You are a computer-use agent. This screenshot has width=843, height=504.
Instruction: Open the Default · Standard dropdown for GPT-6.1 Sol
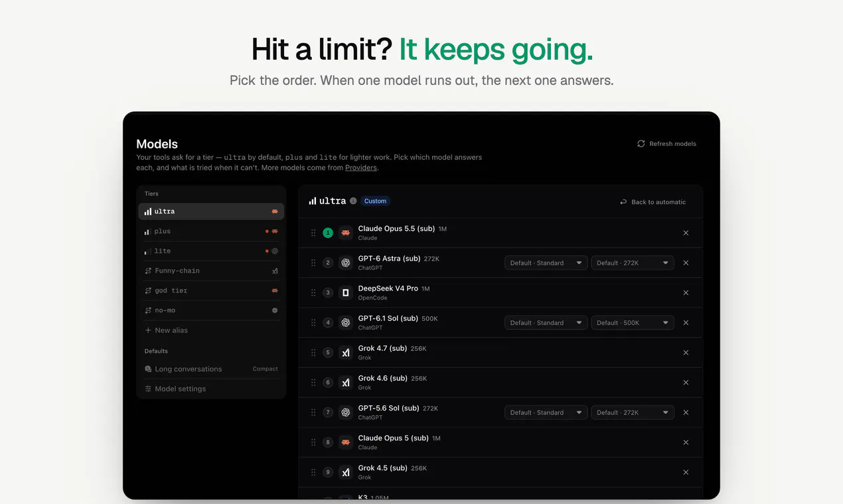pos(546,323)
